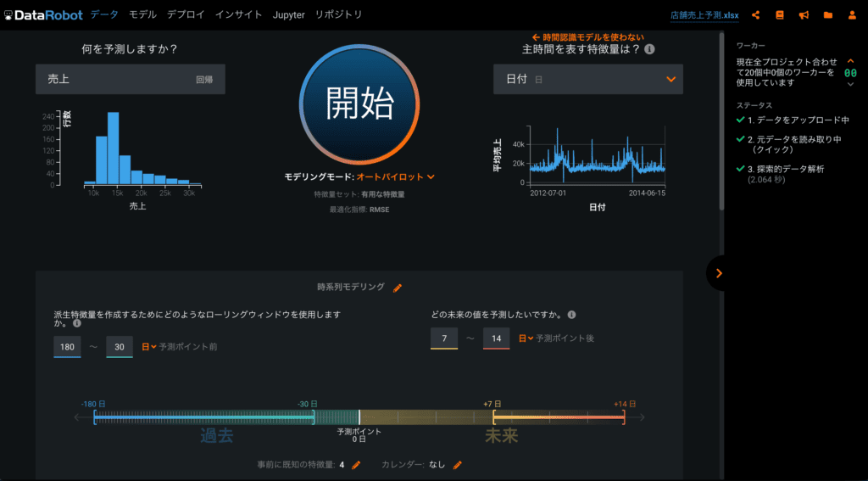Open the データ tab
868x481 pixels.
(104, 14)
